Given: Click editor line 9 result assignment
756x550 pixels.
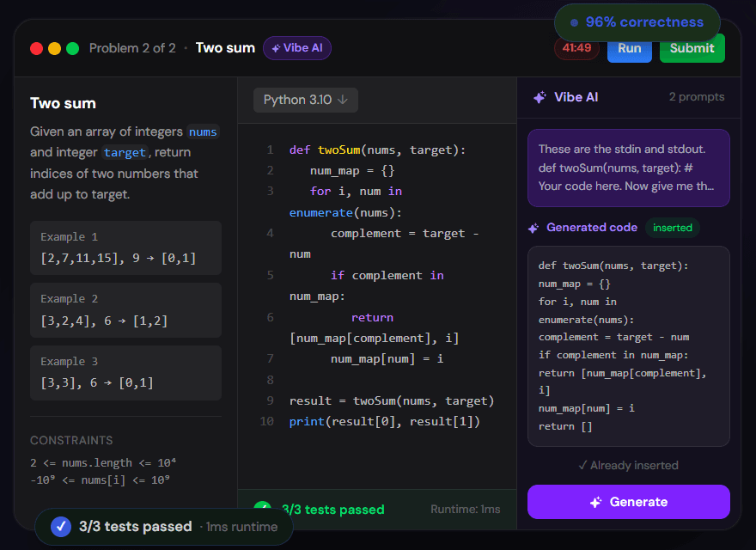Looking at the screenshot, I should click(x=392, y=401).
